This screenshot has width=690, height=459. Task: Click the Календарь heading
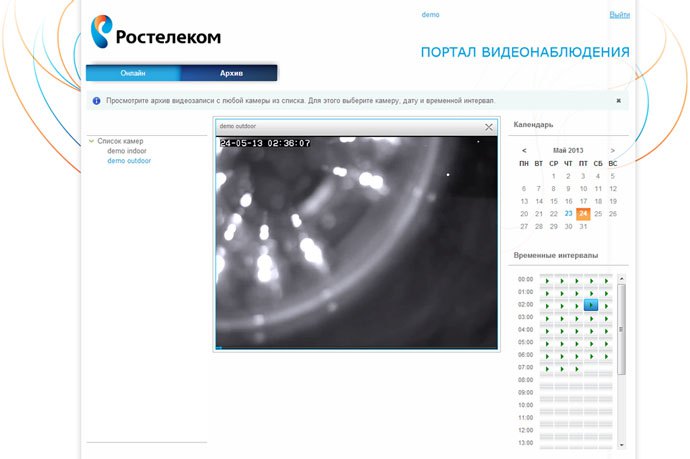coord(533,125)
